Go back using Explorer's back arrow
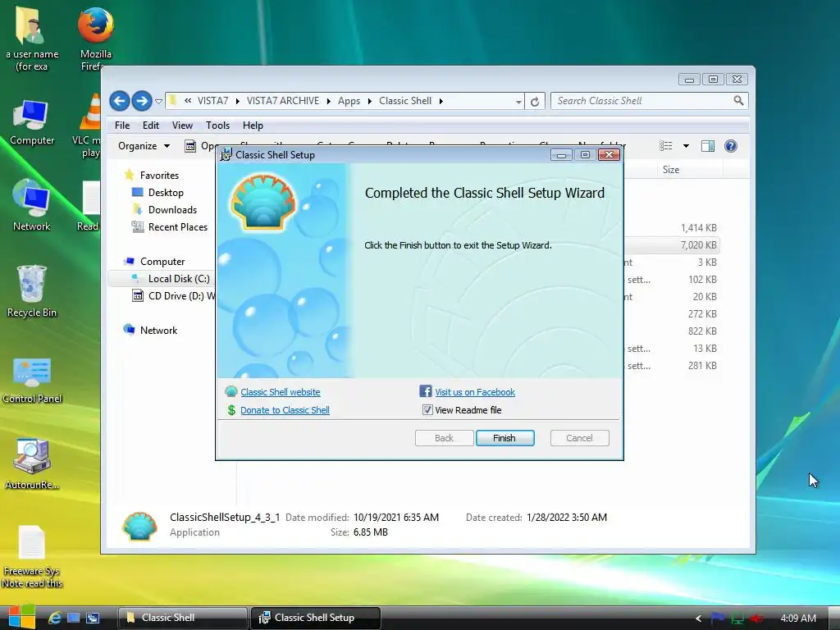This screenshot has height=630, width=840. pos(120,101)
